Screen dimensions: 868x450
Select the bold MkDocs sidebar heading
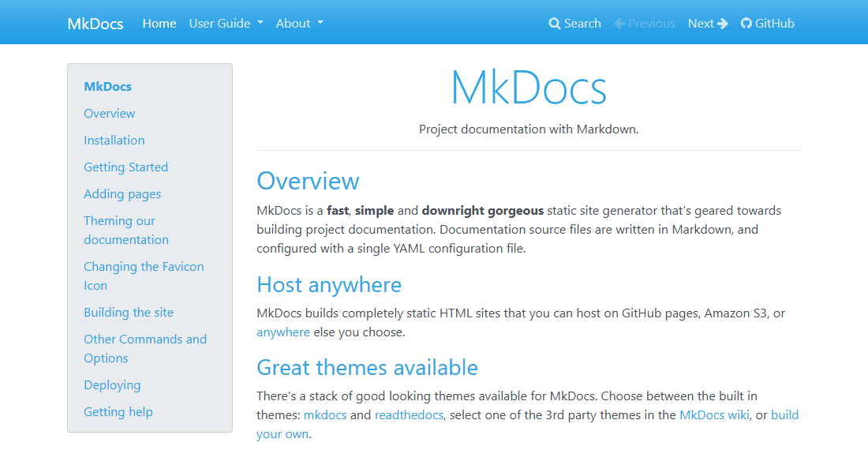click(x=108, y=86)
